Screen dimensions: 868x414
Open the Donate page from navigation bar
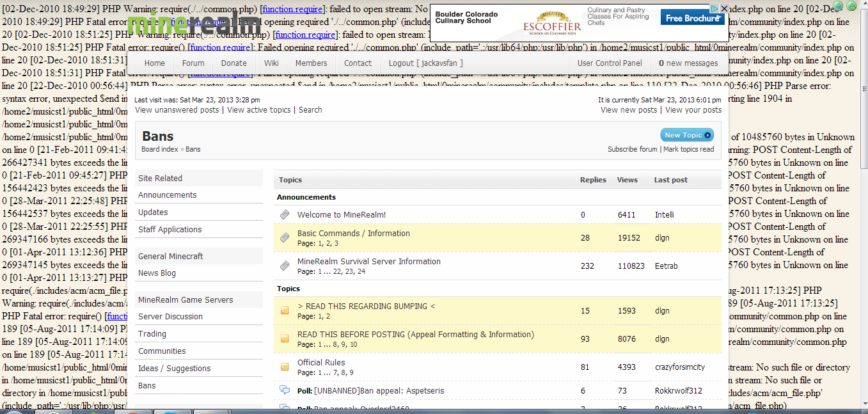pos(233,63)
